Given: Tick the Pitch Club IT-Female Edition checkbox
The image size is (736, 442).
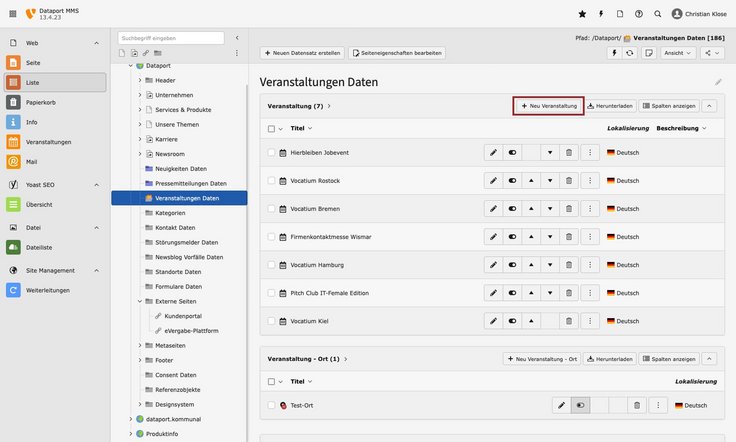Looking at the screenshot, I should [271, 293].
